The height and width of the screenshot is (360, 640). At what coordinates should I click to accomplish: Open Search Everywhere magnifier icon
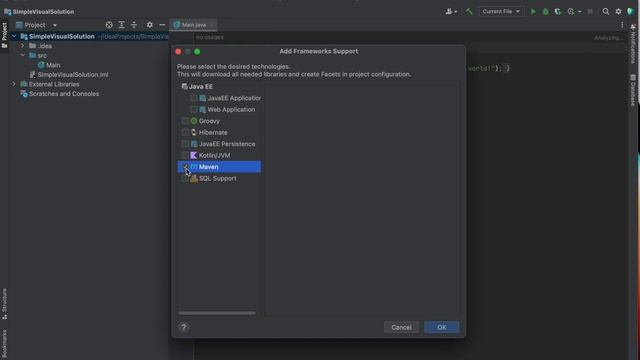pos(606,11)
